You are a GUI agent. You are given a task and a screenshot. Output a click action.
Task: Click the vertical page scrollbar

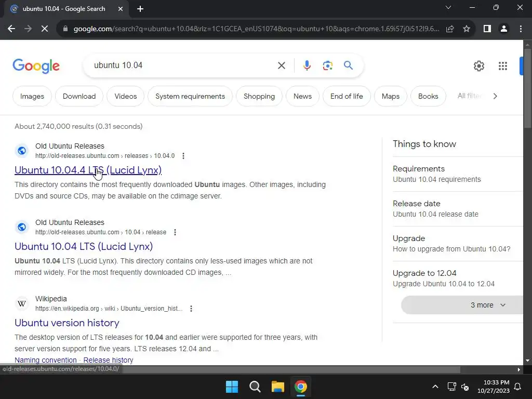[527, 88]
